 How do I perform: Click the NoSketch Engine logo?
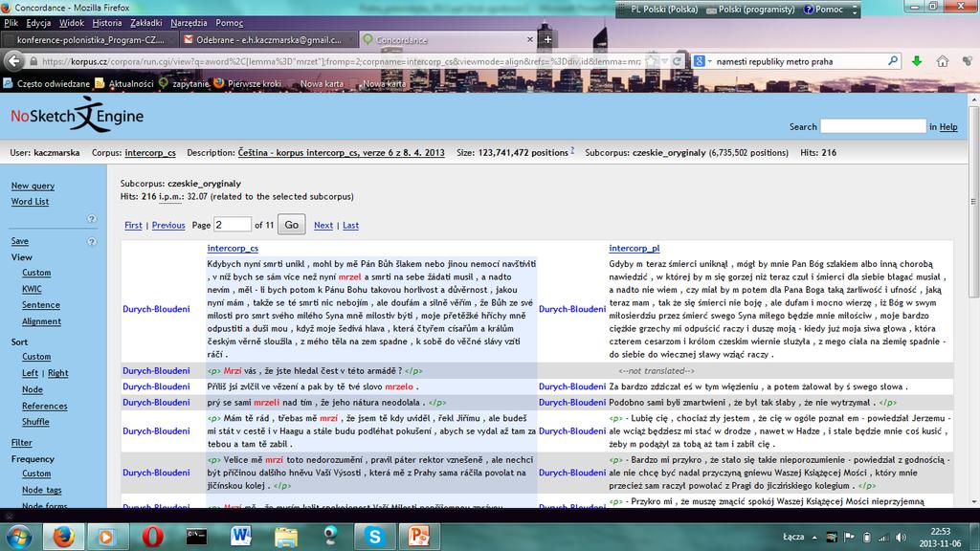tap(77, 115)
